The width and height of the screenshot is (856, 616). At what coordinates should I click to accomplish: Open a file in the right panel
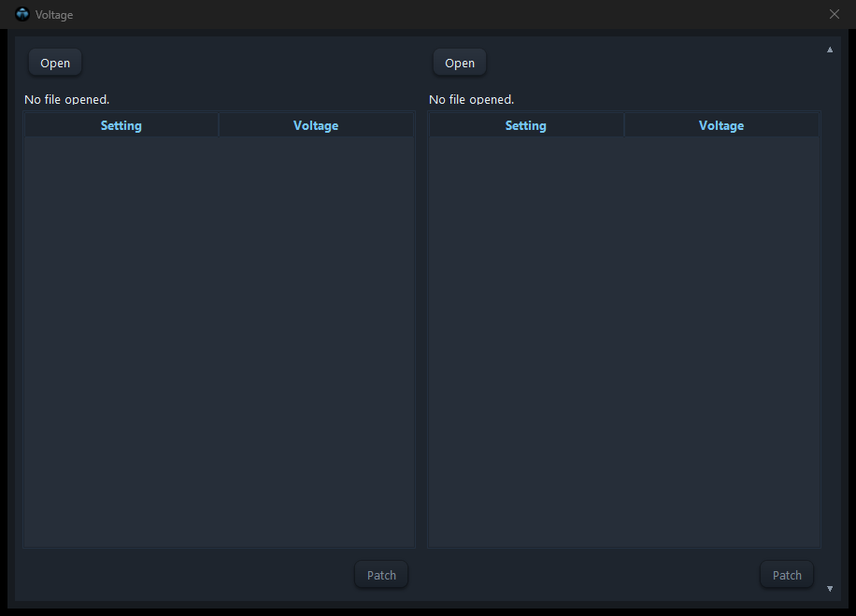pos(460,63)
